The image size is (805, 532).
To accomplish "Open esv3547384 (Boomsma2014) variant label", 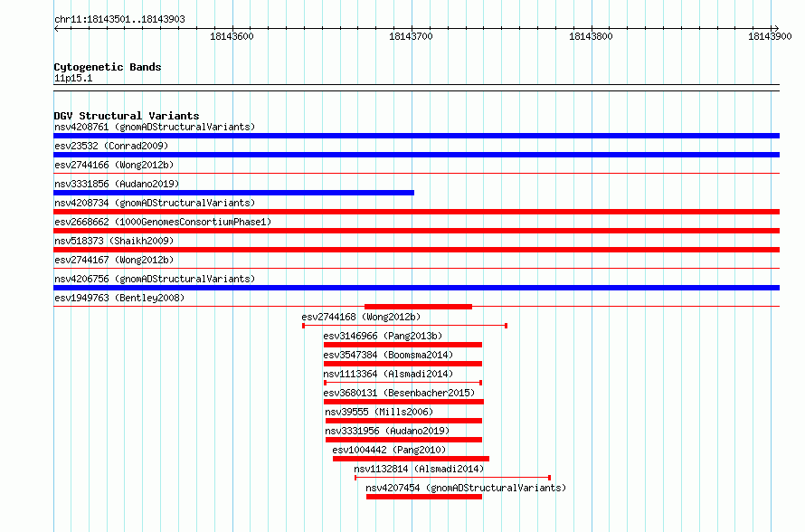I will pyautogui.click(x=388, y=355).
